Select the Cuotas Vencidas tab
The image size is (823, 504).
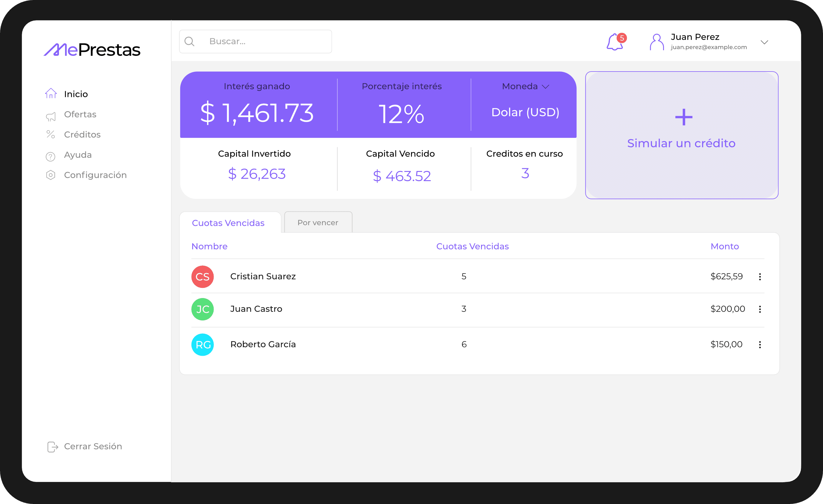(228, 223)
